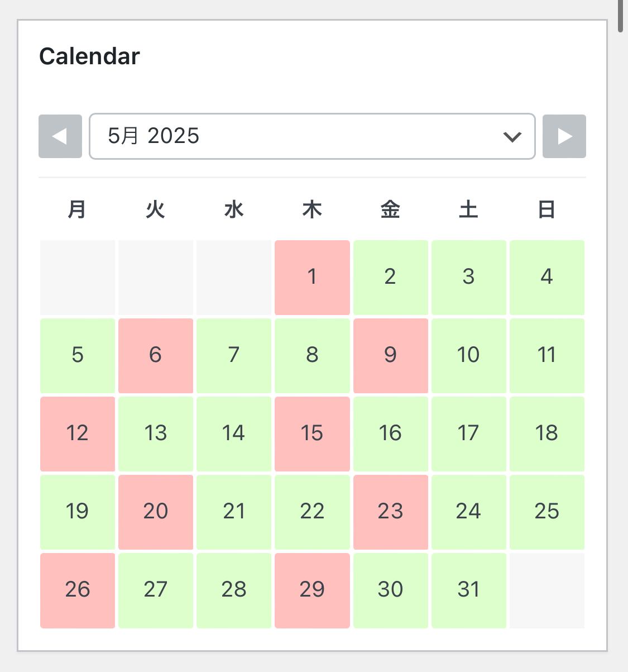Viewport: 628px width, 672px height.
Task: Pick May 12 on the calendar
Action: [78, 434]
